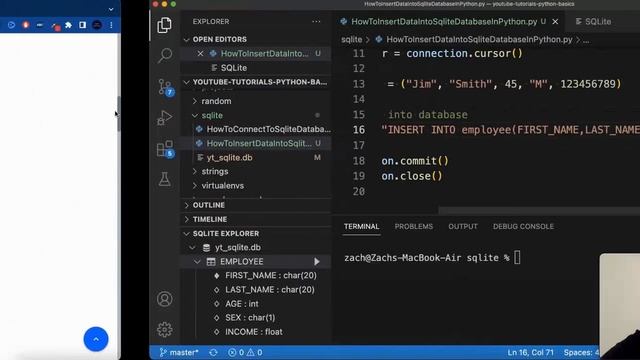The image size is (640, 360).
Task: Open the Manage gear settings icon
Action: click(x=164, y=329)
